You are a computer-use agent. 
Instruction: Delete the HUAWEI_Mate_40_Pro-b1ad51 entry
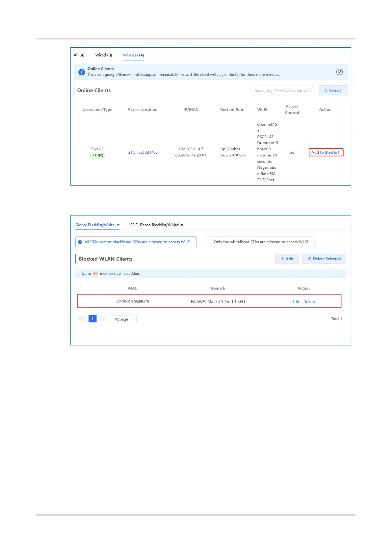click(309, 302)
